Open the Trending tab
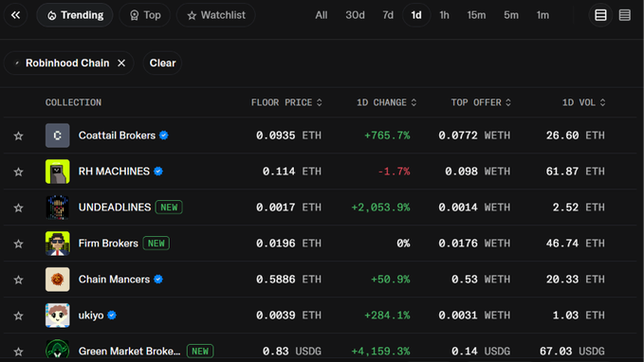This screenshot has height=362, width=644. pos(75,15)
